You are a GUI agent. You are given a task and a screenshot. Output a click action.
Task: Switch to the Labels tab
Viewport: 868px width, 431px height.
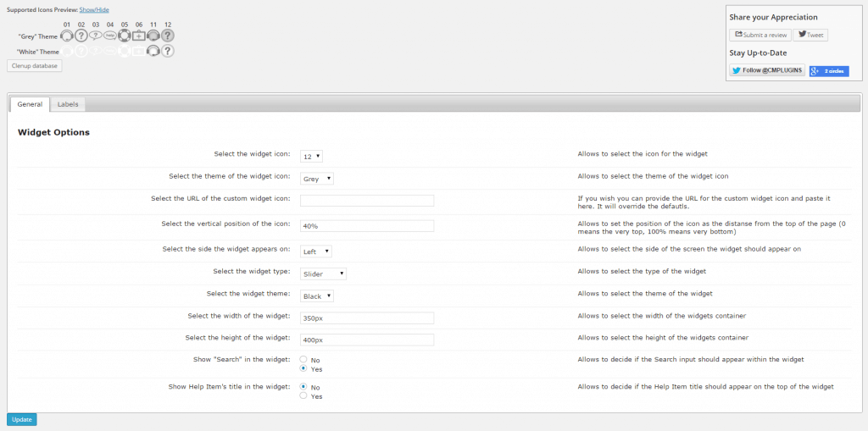pyautogui.click(x=68, y=104)
